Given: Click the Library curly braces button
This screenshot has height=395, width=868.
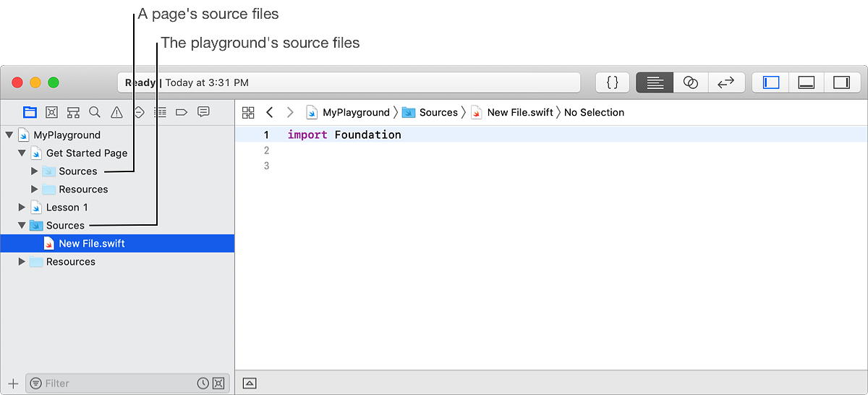Looking at the screenshot, I should [612, 82].
